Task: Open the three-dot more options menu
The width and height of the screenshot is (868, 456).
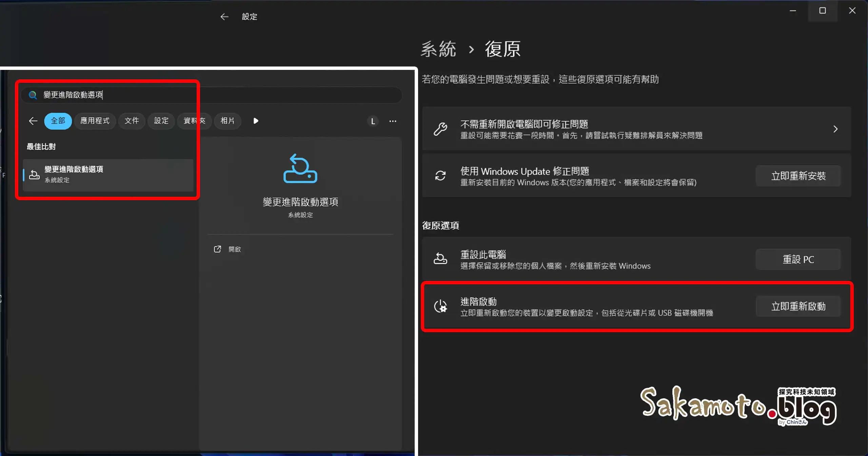Action: point(393,121)
